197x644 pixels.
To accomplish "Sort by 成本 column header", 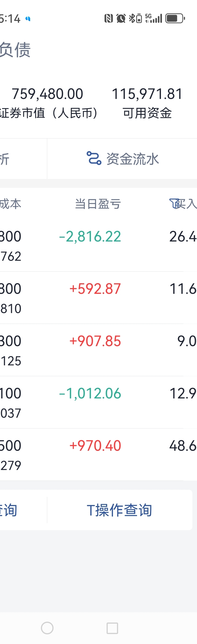I will (x=10, y=204).
